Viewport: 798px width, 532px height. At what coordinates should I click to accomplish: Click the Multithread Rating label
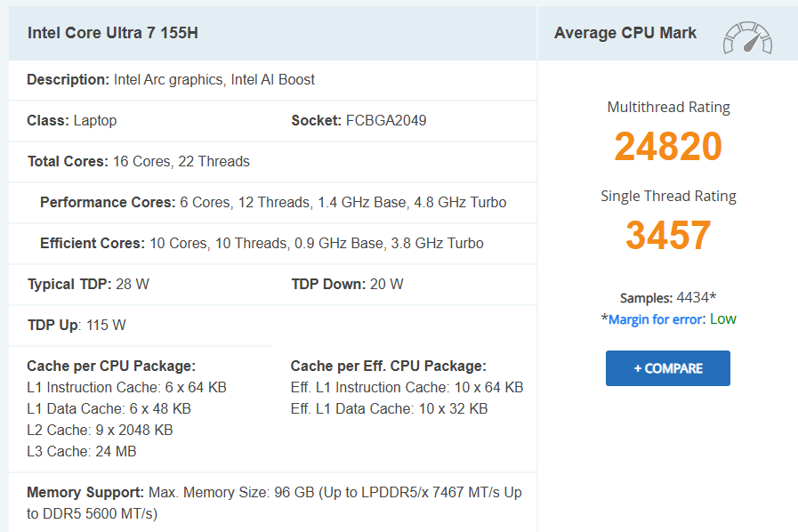tap(668, 107)
